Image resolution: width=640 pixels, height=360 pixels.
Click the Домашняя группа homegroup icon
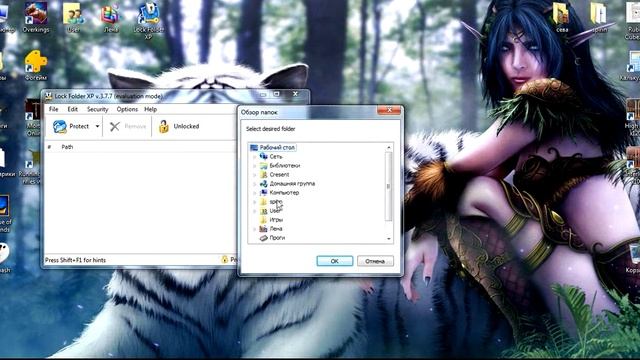pyautogui.click(x=264, y=183)
